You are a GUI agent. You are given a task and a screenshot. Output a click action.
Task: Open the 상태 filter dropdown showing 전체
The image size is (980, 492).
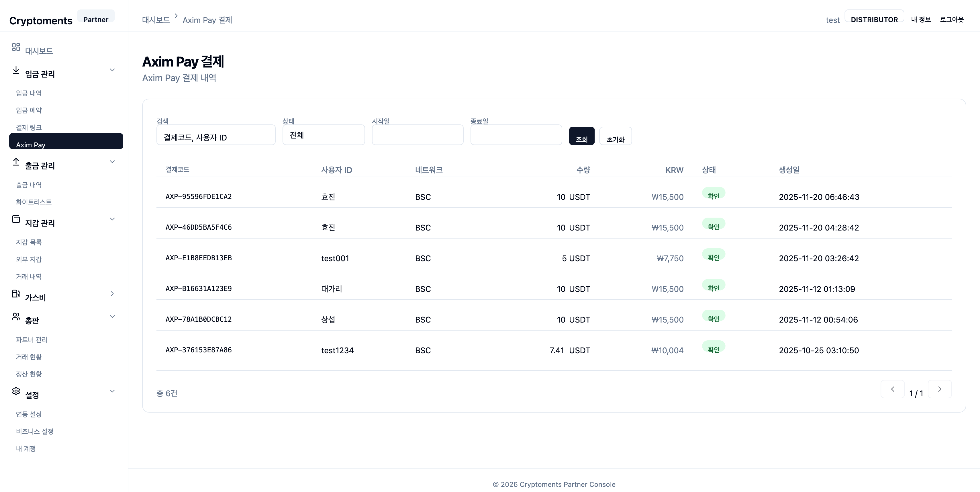click(324, 135)
